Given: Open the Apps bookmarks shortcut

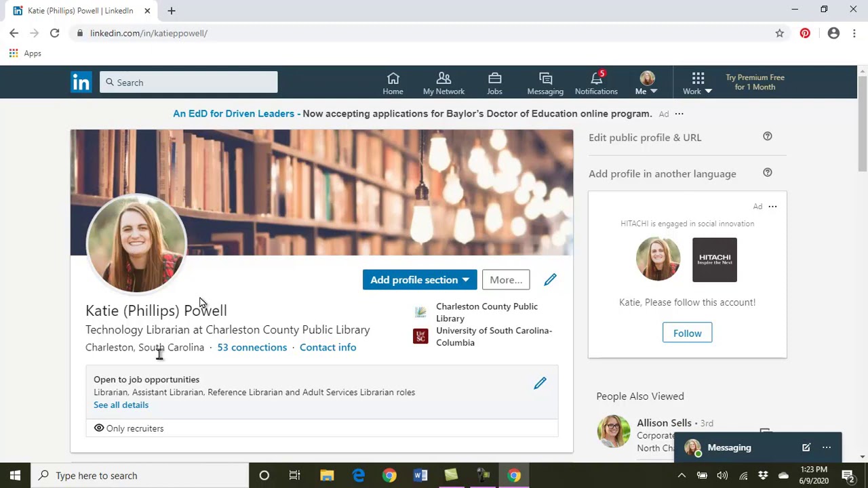Looking at the screenshot, I should pyautogui.click(x=25, y=54).
